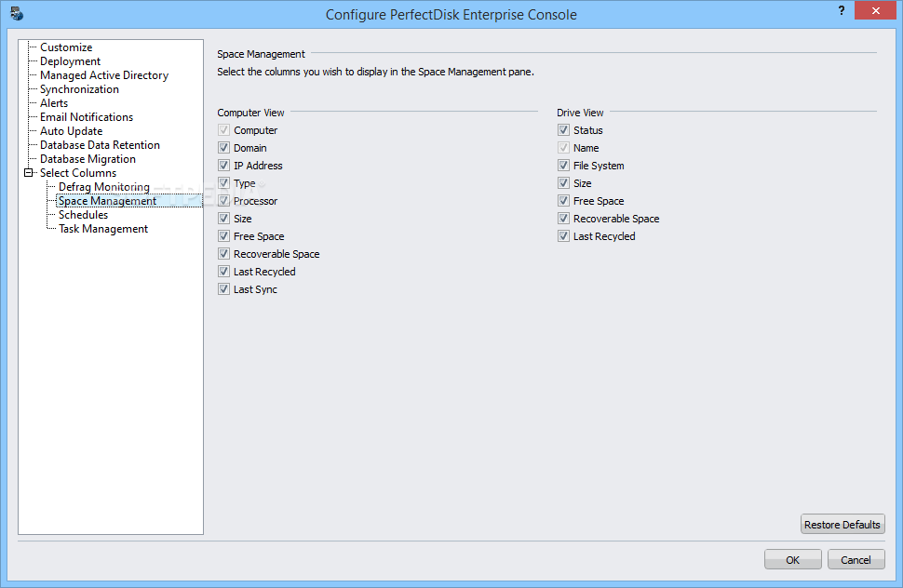Open Task Management columns page
The height and width of the screenshot is (588, 903).
(103, 229)
